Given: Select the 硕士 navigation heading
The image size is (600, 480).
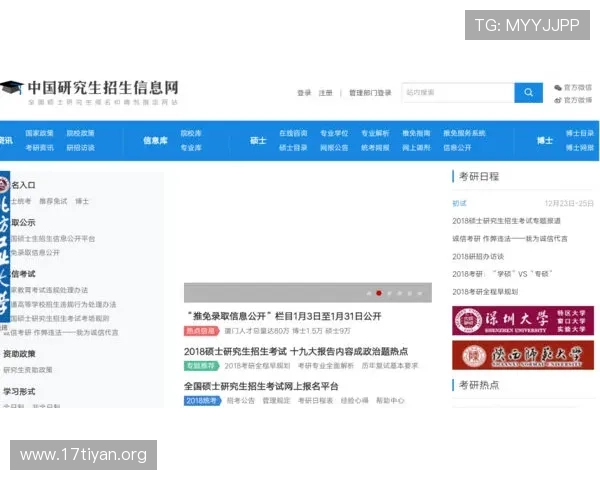Looking at the screenshot, I should 258,140.
